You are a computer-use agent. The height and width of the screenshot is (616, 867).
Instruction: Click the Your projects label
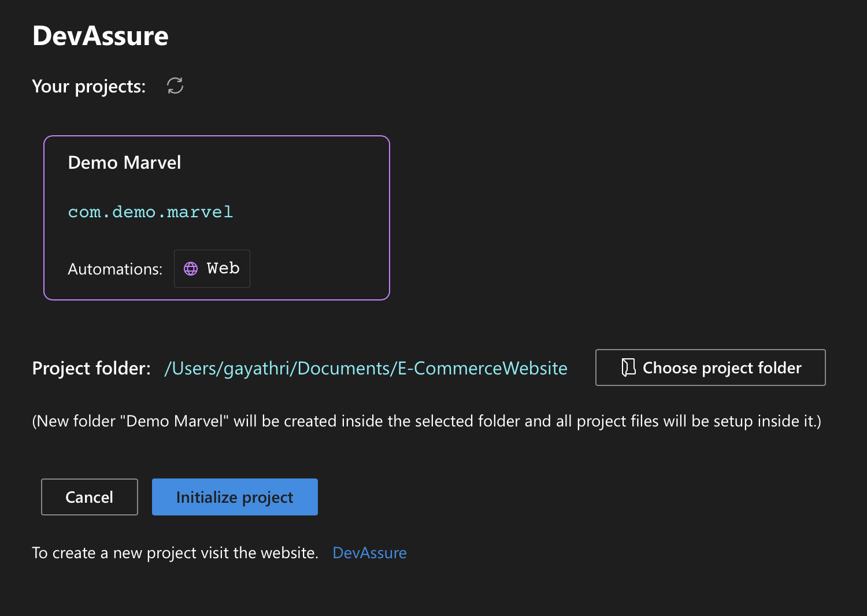pyautogui.click(x=88, y=86)
